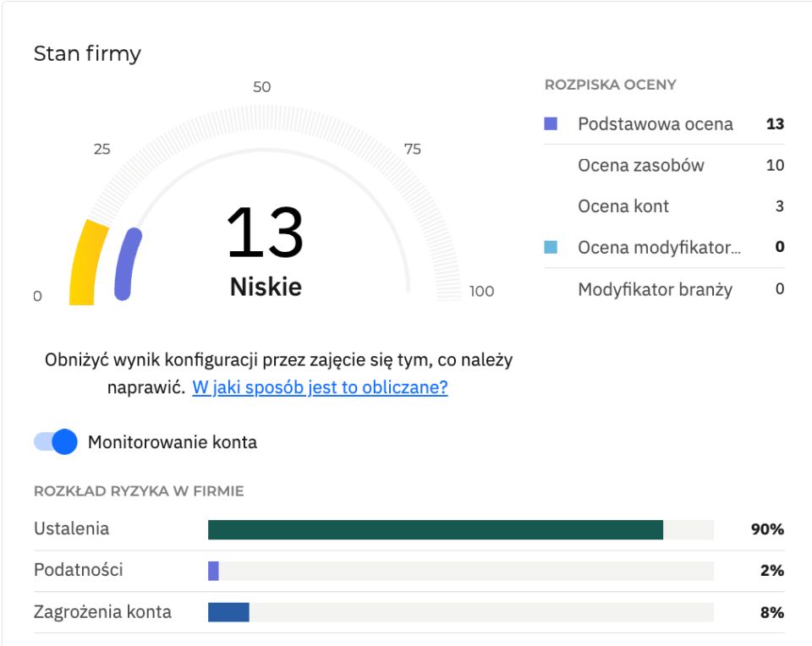Select the Ocena kont row
812x646 pixels.
623,206
